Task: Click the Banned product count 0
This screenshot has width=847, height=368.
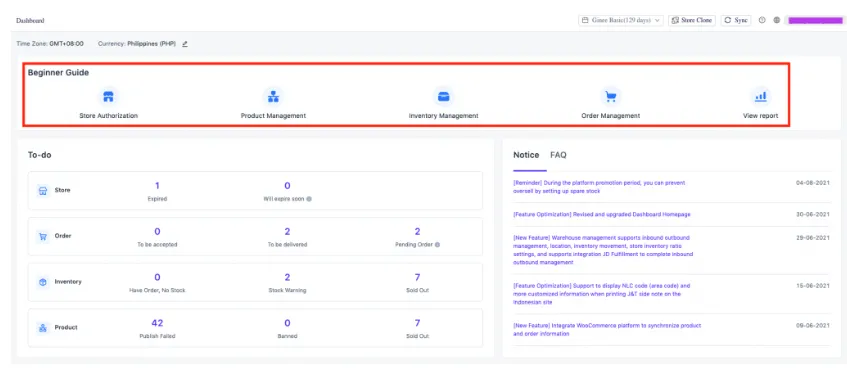Action: tap(287, 323)
